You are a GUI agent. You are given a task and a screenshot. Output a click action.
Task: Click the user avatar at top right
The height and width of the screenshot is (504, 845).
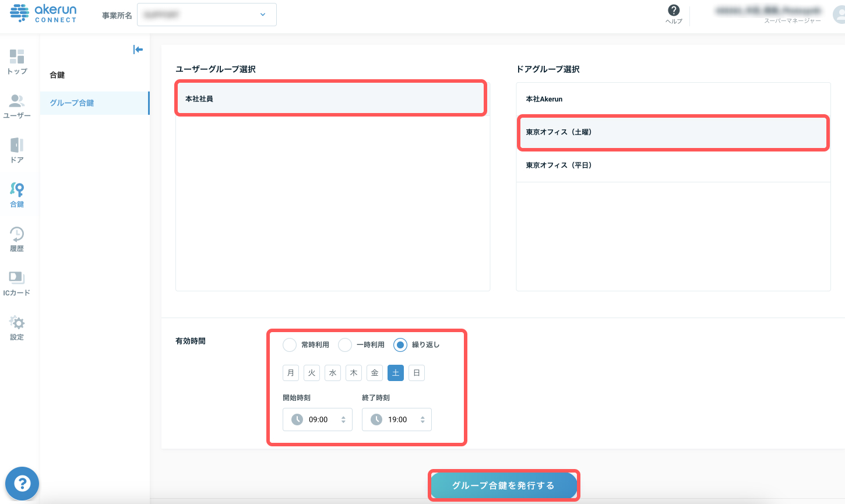(839, 15)
